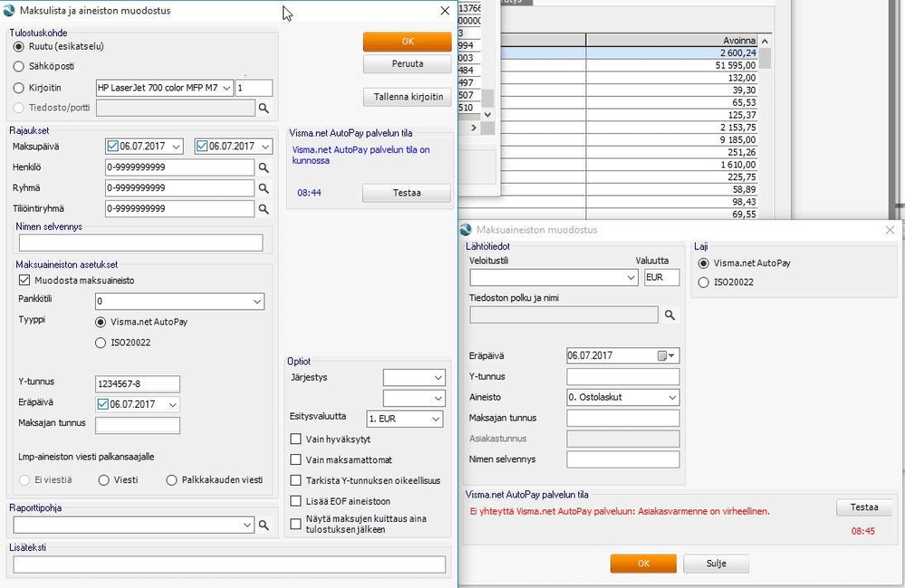Click search icon next to Tiliöintiryhmä field
The image size is (905, 588).
[264, 209]
